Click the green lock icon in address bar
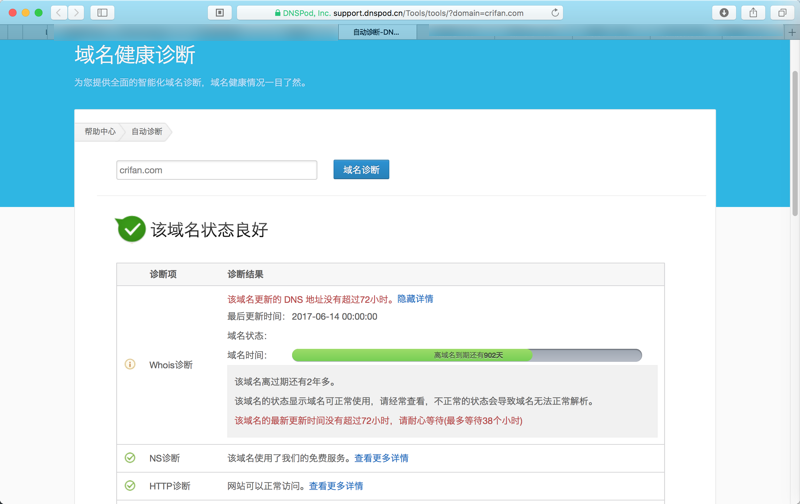The width and height of the screenshot is (800, 504). click(x=278, y=13)
